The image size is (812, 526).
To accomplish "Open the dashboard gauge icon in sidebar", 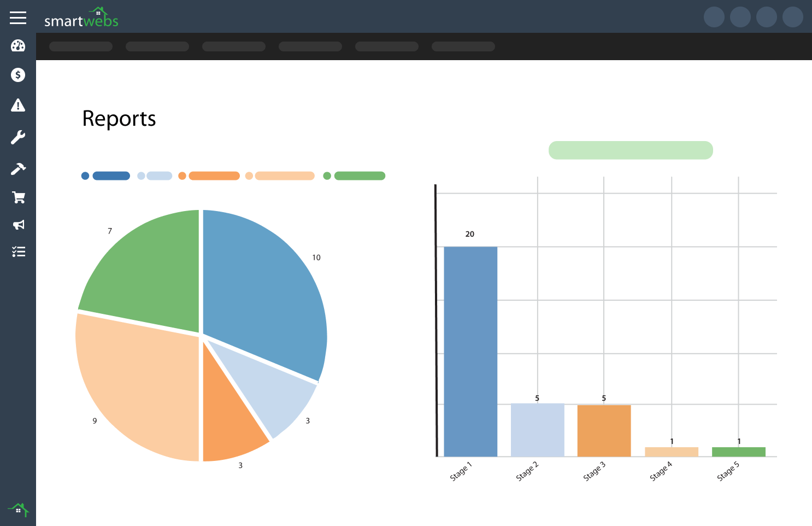I will point(18,46).
